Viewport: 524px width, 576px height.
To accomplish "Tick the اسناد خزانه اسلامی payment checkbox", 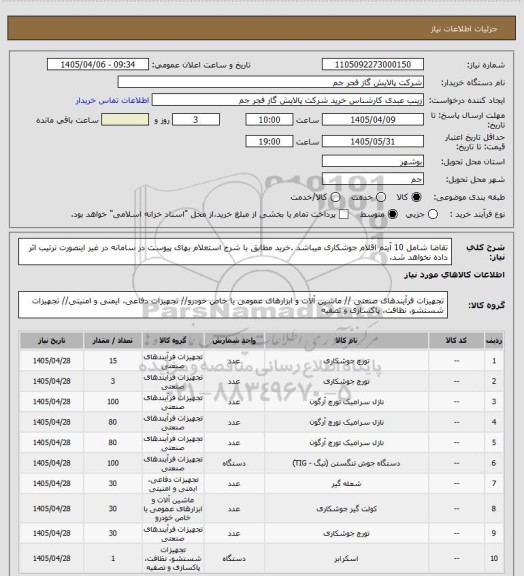I will [x=344, y=214].
